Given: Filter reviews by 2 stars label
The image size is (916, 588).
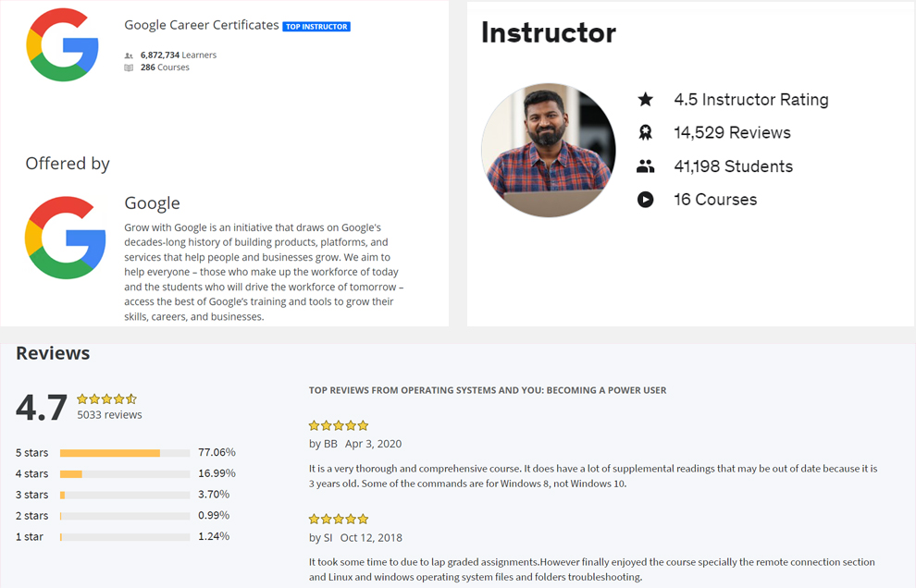Looking at the screenshot, I should (32, 516).
